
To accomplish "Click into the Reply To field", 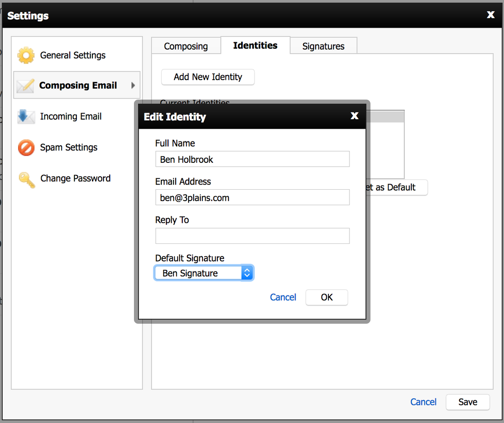I will pos(252,236).
